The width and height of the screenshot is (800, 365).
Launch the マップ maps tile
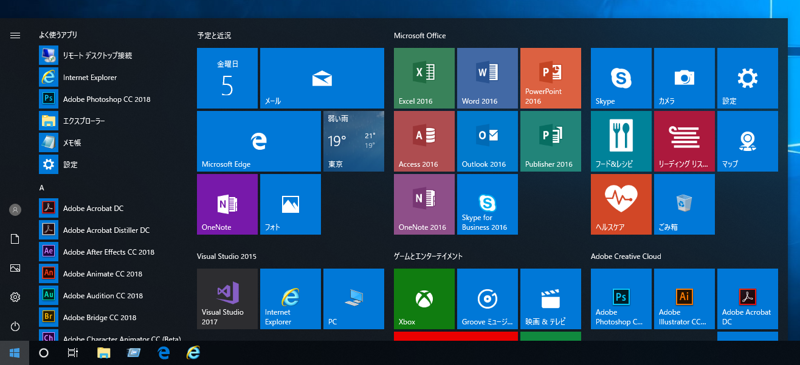pyautogui.click(x=747, y=141)
